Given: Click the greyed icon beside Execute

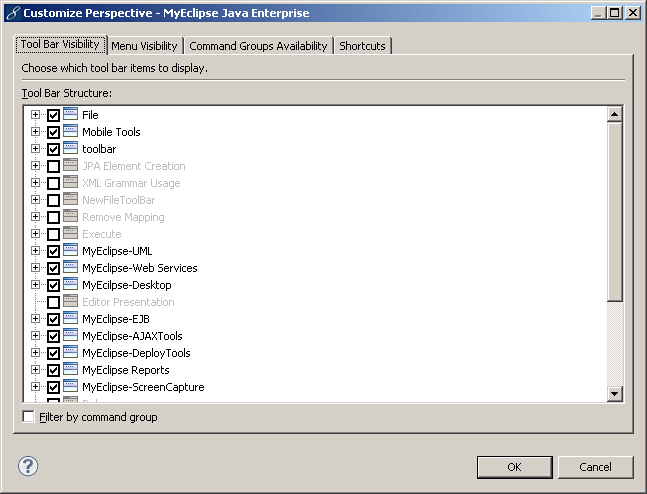Looking at the screenshot, I should pyautogui.click(x=71, y=233).
